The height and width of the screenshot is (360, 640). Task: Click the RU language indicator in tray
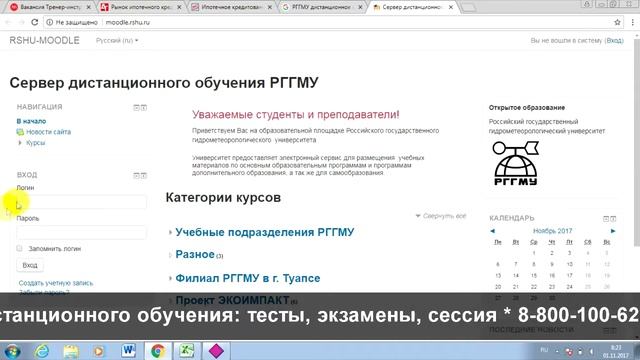click(544, 350)
